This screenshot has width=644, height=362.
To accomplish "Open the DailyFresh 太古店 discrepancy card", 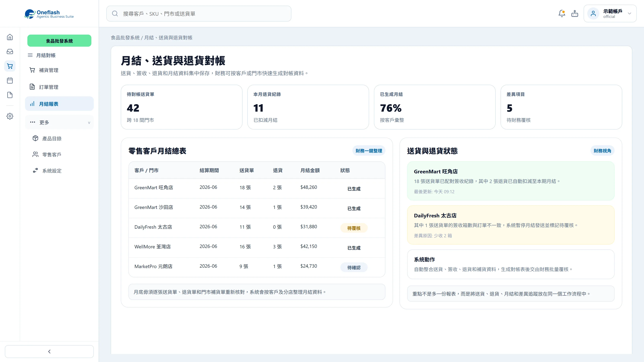I will point(511,225).
